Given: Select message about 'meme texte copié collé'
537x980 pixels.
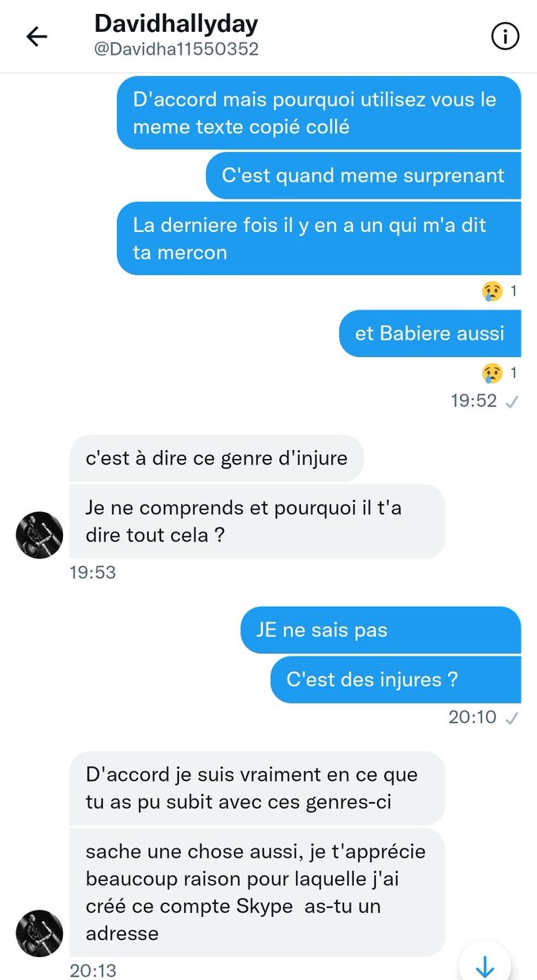Looking at the screenshot, I should click(x=319, y=114).
